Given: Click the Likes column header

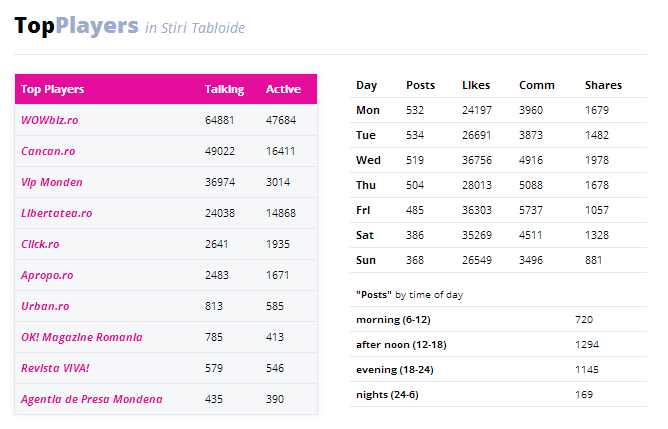Looking at the screenshot, I should tap(476, 85).
